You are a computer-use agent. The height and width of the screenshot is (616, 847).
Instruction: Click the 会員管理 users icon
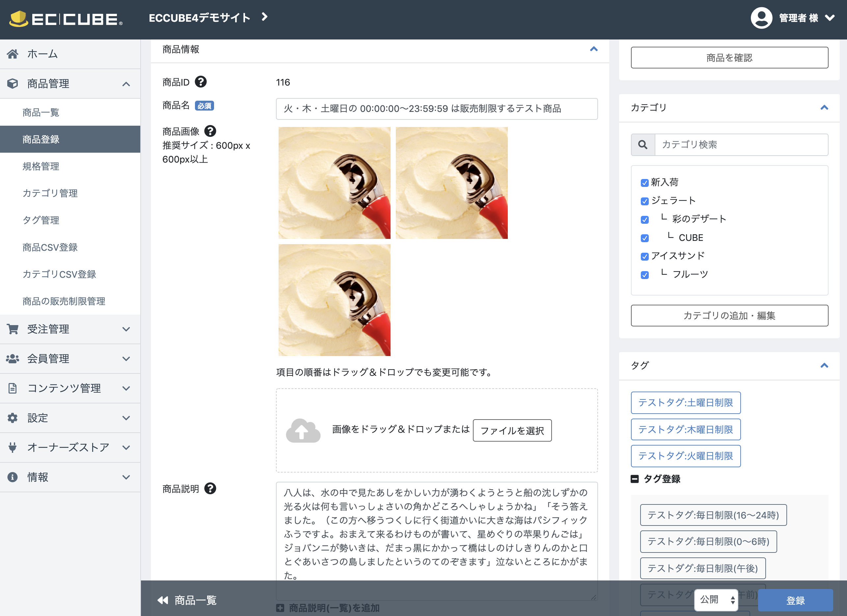[x=12, y=359]
